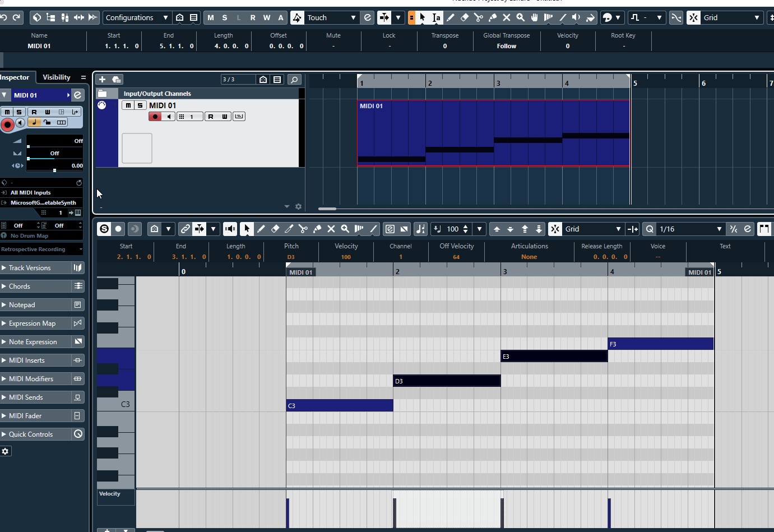
Task: Open the MIDI Modifiers section
Action: (35, 379)
